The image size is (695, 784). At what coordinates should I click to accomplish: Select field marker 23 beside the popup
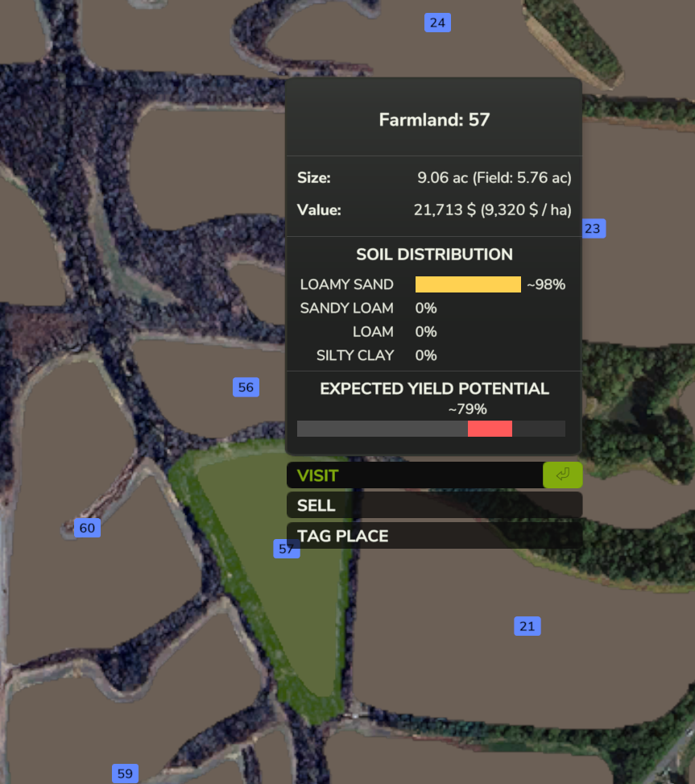(593, 229)
